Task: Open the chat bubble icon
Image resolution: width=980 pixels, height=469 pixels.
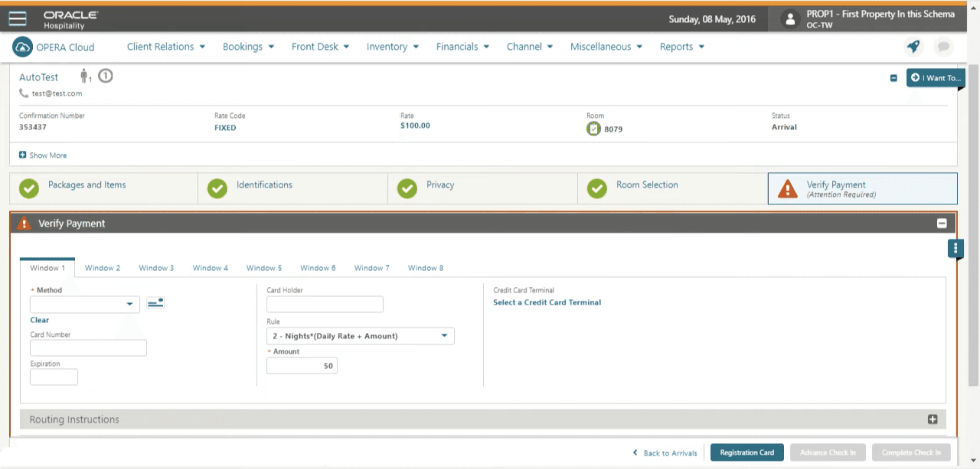Action: pos(943,47)
